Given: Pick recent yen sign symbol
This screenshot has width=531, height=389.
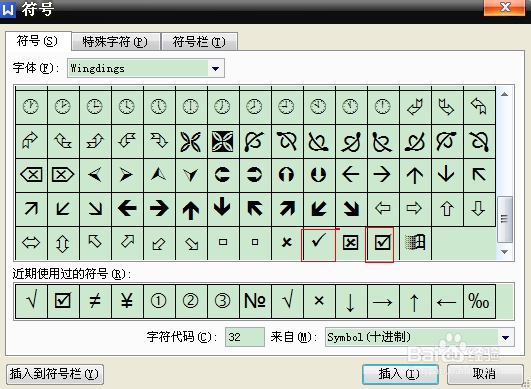Looking at the screenshot, I should [127, 301].
